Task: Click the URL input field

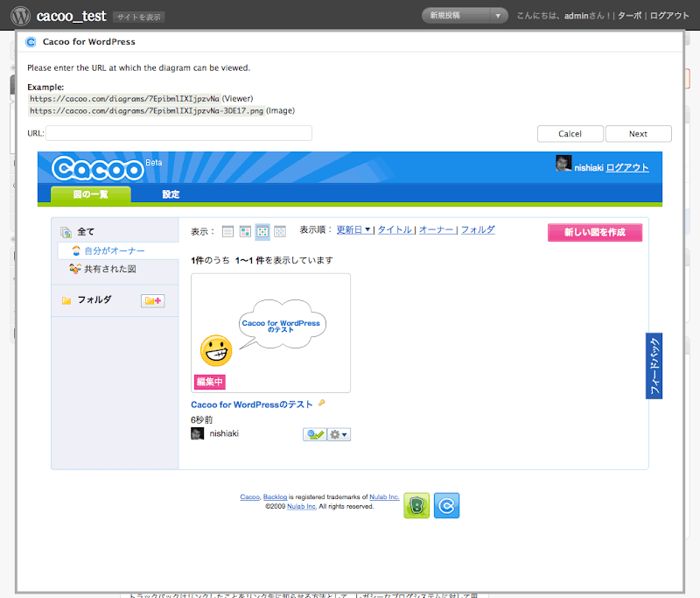Action: pos(178,133)
